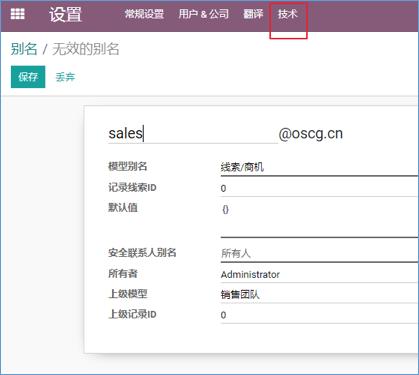The height and width of the screenshot is (375, 419).
Task: Click the 默认值 text area
Action: [320, 219]
